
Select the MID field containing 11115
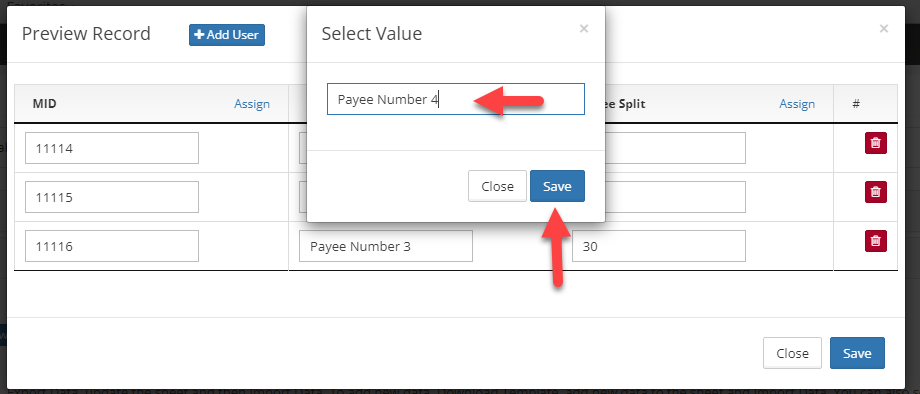(x=111, y=197)
